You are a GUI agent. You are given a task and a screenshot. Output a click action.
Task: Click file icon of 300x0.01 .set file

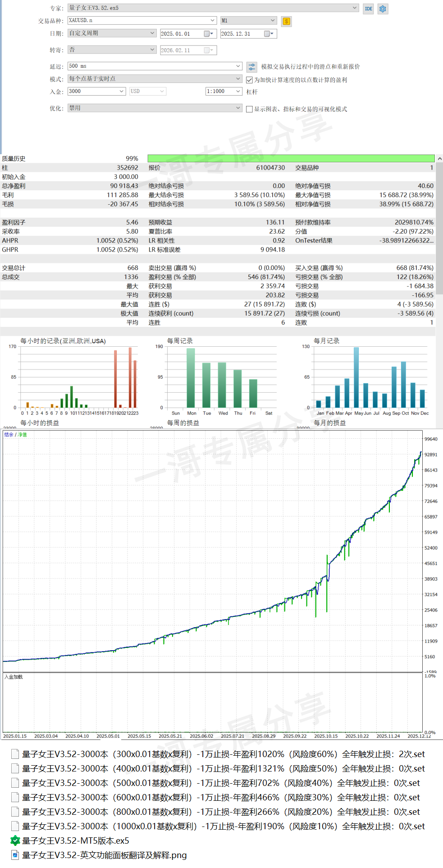tap(15, 754)
